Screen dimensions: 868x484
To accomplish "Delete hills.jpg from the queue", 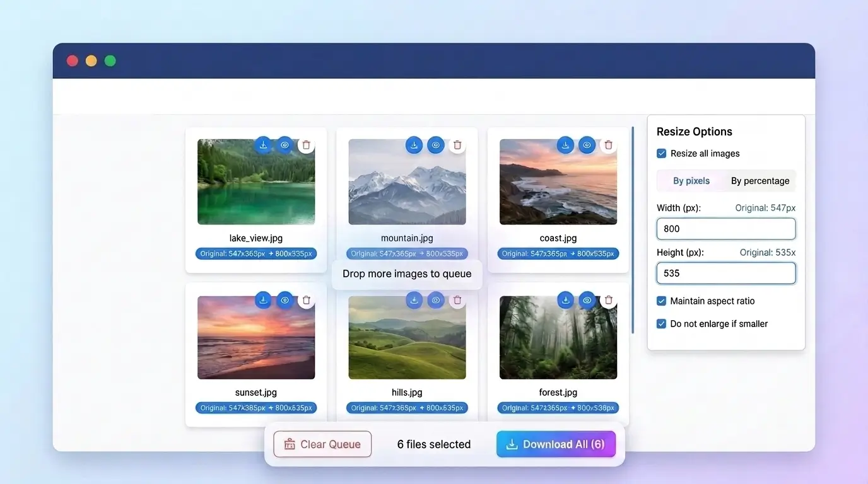I will pos(457,300).
